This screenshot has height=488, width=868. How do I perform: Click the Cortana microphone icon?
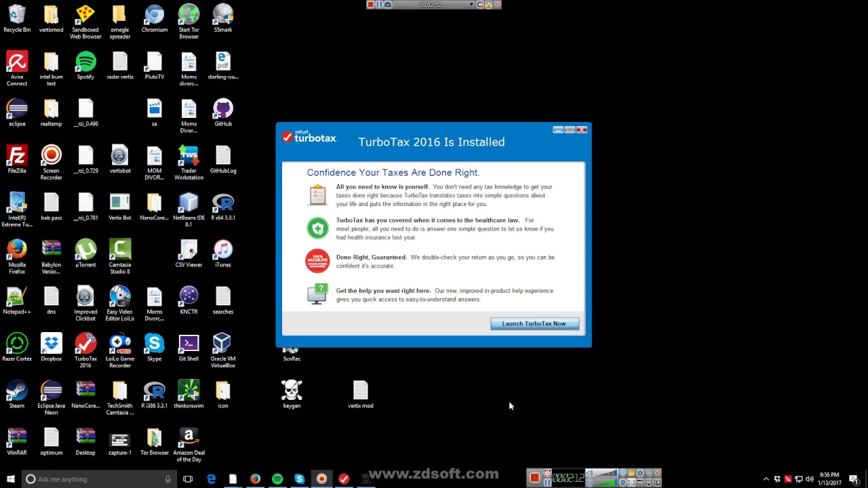[167, 479]
